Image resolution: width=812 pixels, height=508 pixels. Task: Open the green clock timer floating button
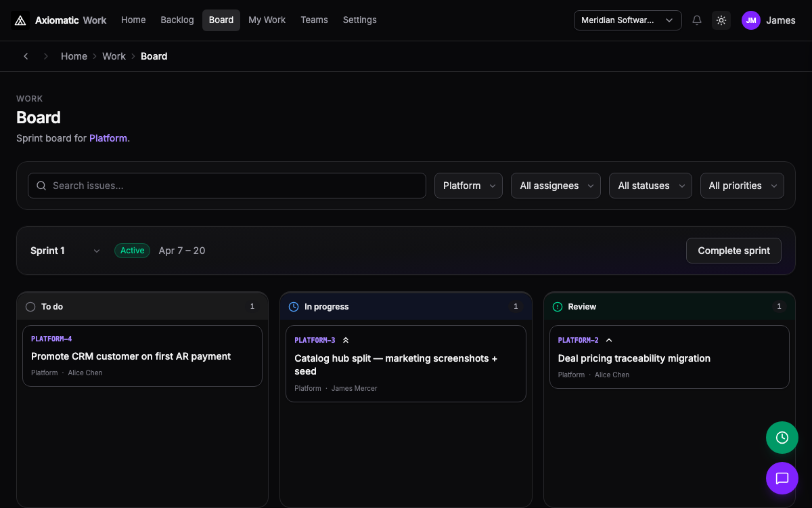click(x=782, y=438)
